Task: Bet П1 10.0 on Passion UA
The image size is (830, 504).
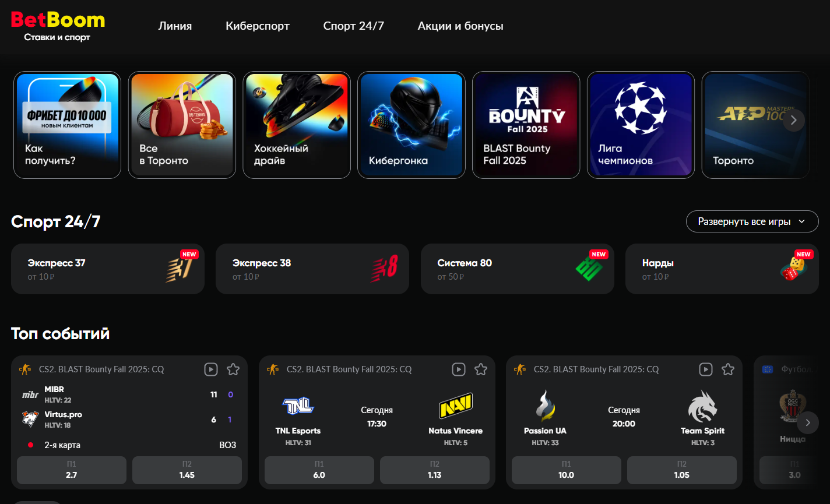Action: (x=567, y=470)
